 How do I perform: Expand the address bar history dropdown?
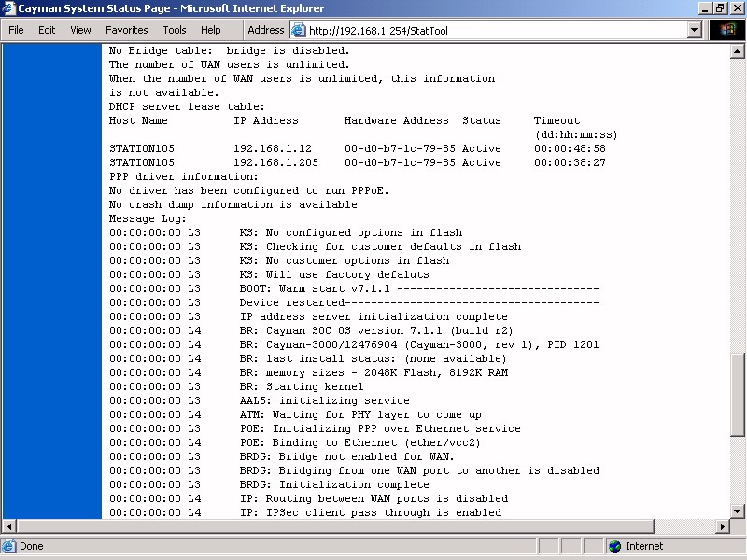tap(695, 31)
